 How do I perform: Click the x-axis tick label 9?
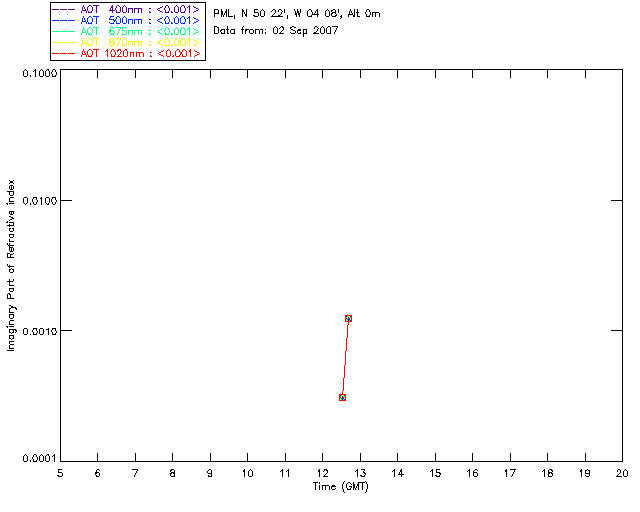[210, 473]
